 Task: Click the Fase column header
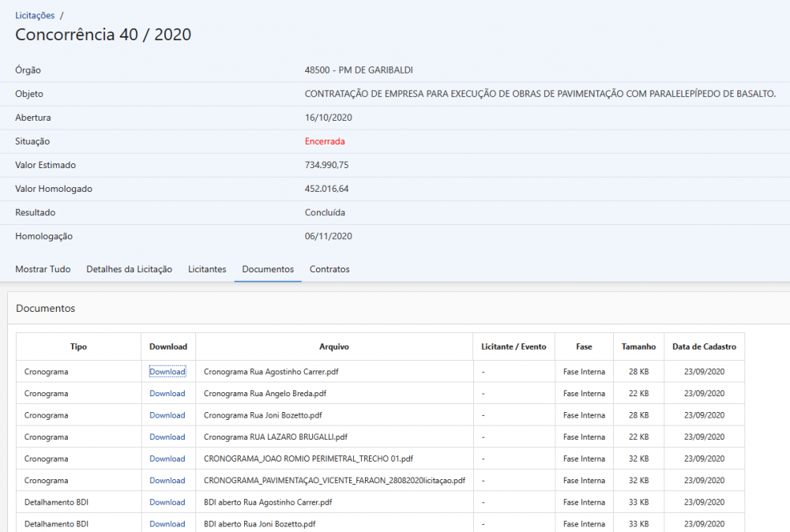(x=584, y=347)
